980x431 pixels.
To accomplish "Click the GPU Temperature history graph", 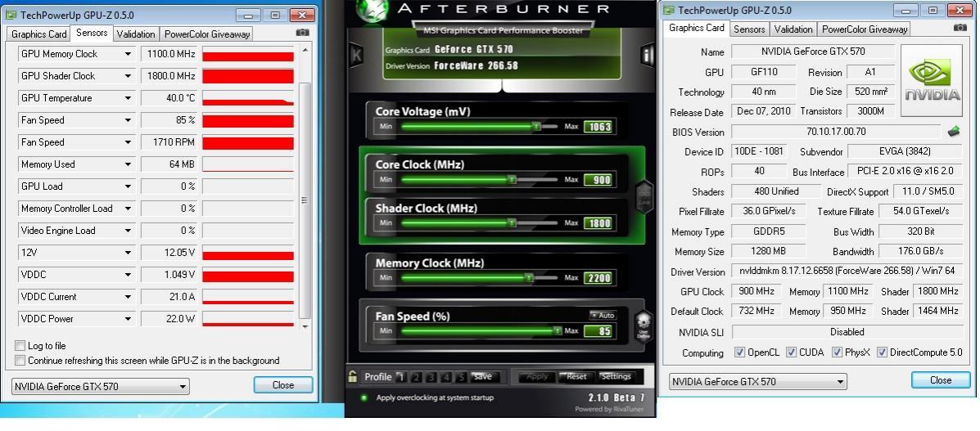I will (x=247, y=98).
